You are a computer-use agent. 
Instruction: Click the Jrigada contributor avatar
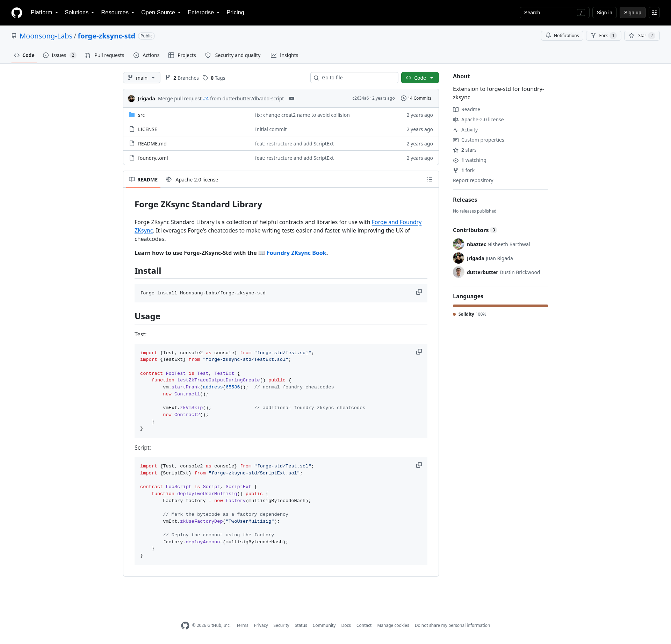(x=459, y=258)
